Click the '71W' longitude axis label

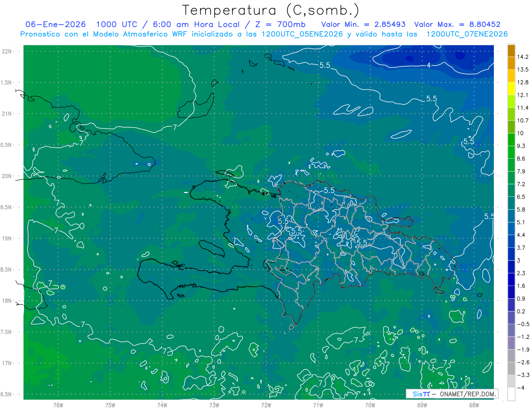pyautogui.click(x=318, y=405)
